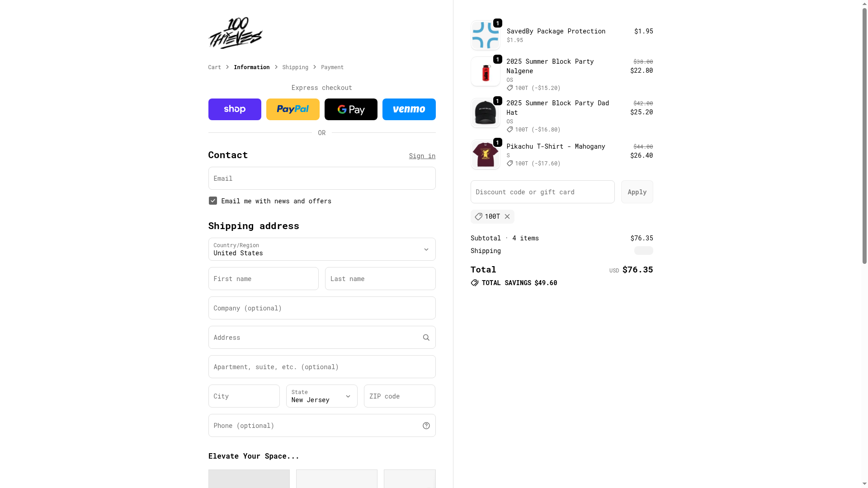Click the page vertical scrollbar
Screen dimensions: 868x488
click(864, 136)
